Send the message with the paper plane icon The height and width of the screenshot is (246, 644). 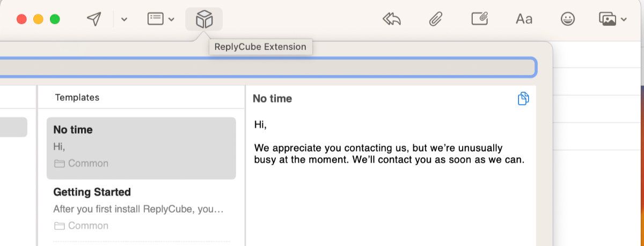point(94,19)
